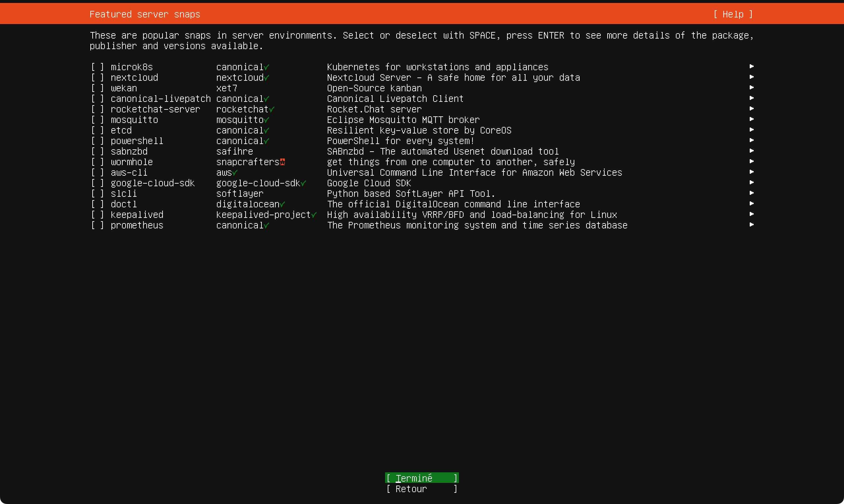Click the verified checkmark beside mosquitto publisher
The image size is (844, 504).
point(267,120)
